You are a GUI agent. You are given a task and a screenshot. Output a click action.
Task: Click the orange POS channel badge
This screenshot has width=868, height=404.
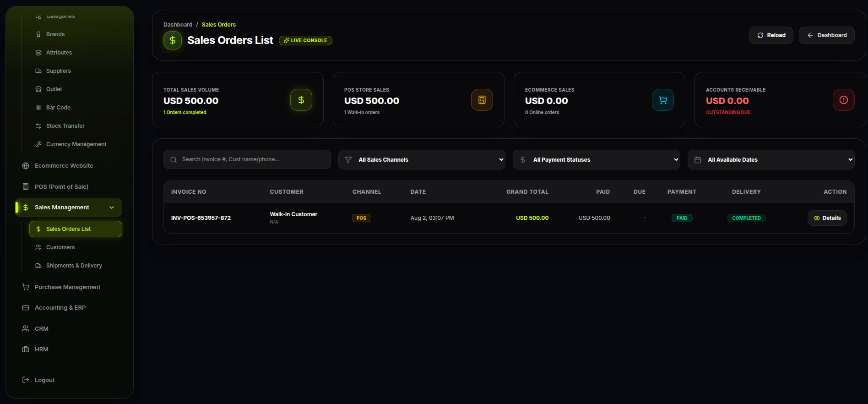click(361, 218)
